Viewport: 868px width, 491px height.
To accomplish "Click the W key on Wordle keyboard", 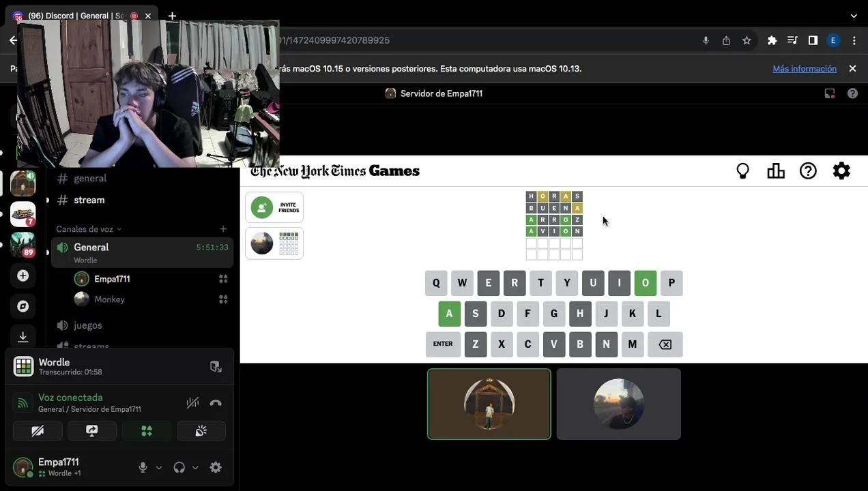I will tap(462, 283).
